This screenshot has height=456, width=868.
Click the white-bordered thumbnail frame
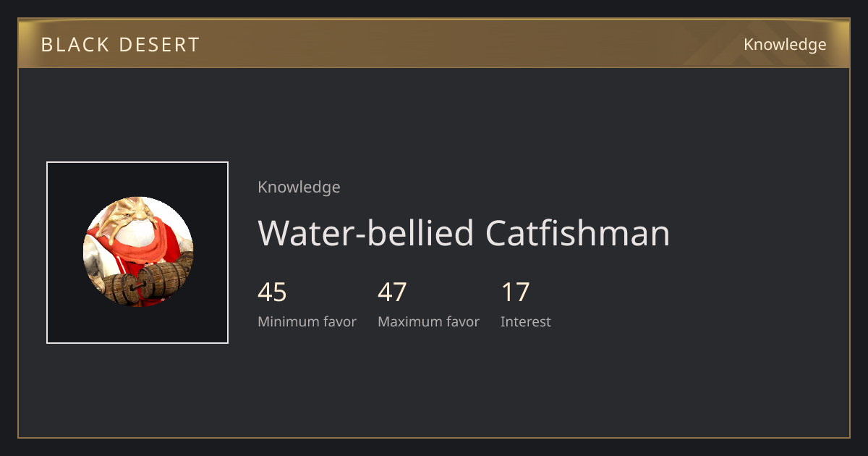click(137, 253)
